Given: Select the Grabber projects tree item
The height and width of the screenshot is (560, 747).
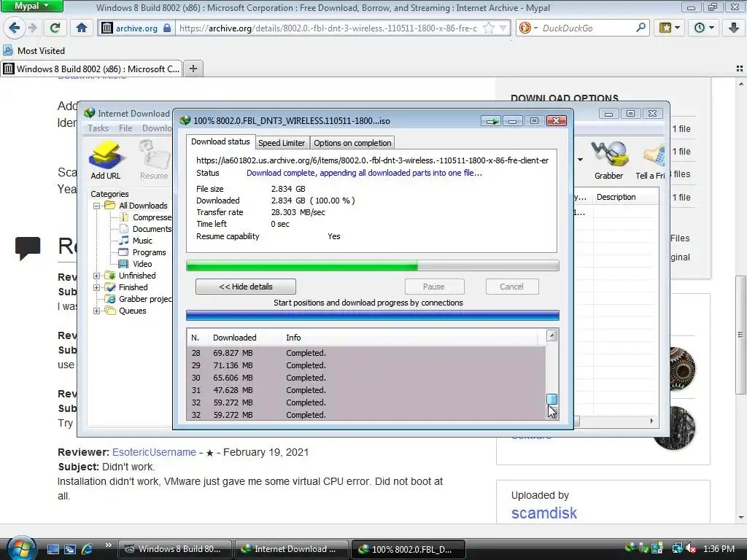Looking at the screenshot, I should [139, 299].
